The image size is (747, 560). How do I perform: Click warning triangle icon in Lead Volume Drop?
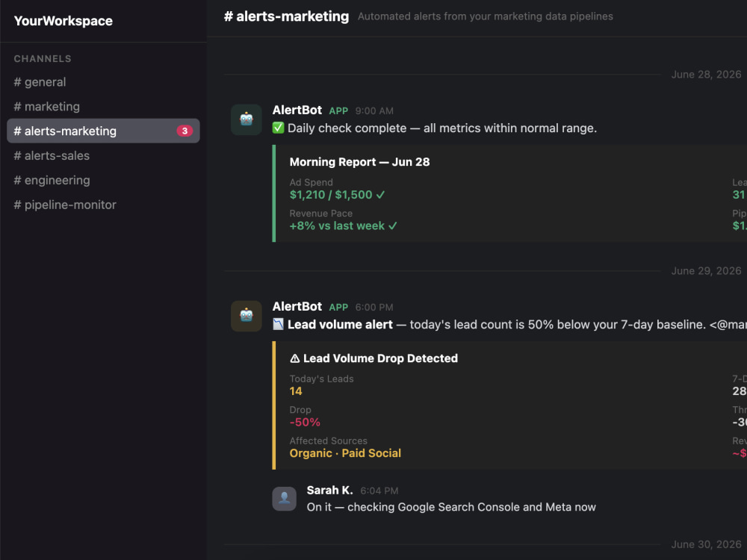pyautogui.click(x=295, y=358)
